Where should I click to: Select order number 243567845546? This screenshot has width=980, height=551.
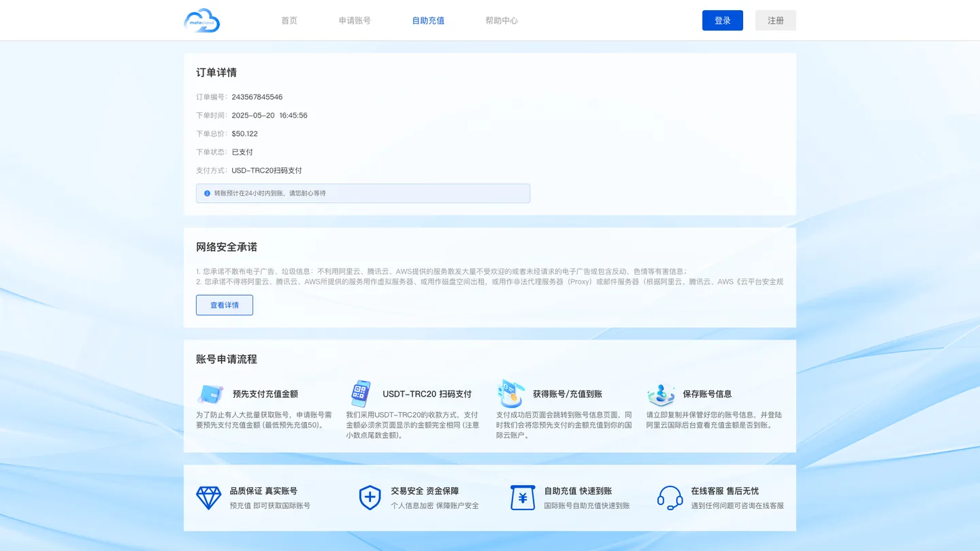tap(257, 97)
